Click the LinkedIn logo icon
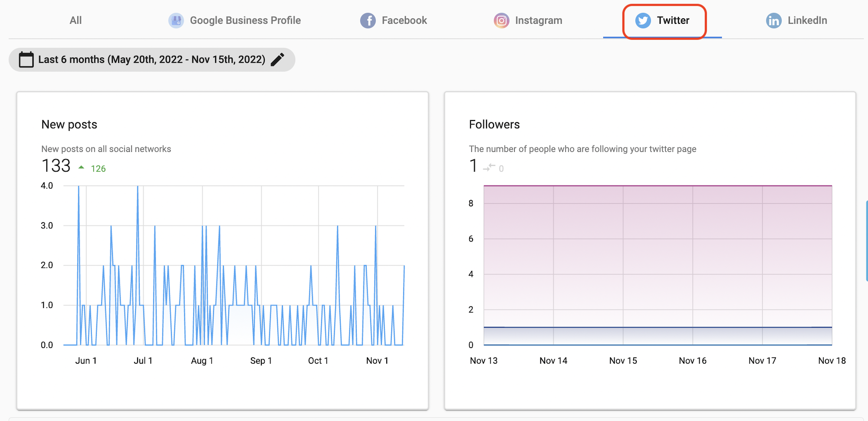Viewport: 868px width, 421px height. click(773, 20)
